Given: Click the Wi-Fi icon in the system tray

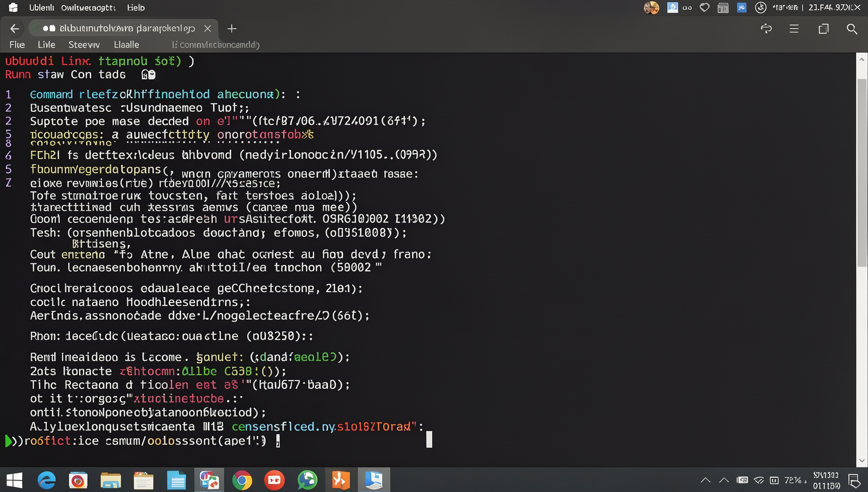Looking at the screenshot, I should coord(759,480).
